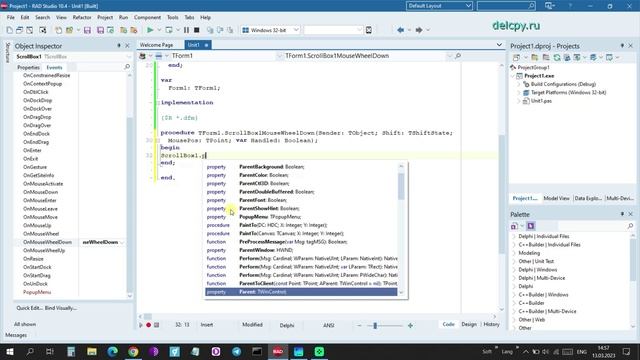This screenshot has height=360, width=640.
Task: Open the RAD Studio taskbar icon
Action: click(x=278, y=351)
